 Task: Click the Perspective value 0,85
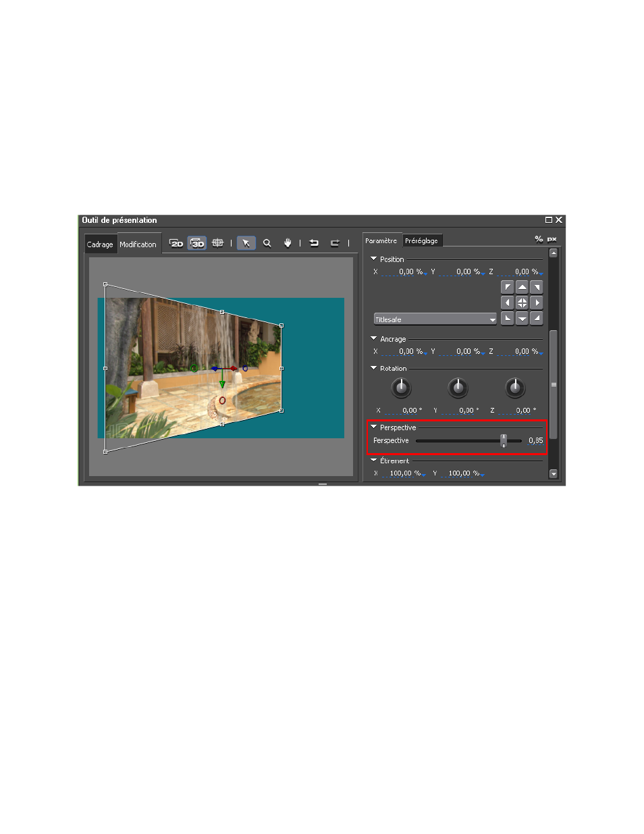535,440
